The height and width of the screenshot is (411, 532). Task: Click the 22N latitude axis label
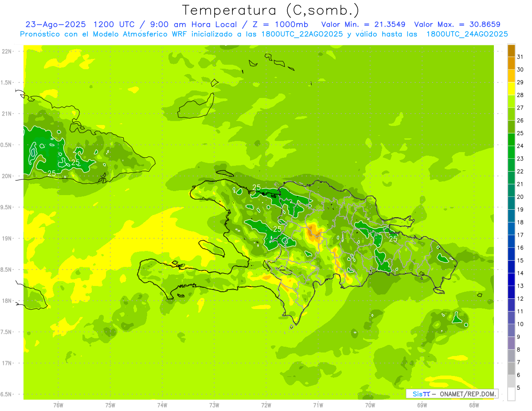click(7, 51)
